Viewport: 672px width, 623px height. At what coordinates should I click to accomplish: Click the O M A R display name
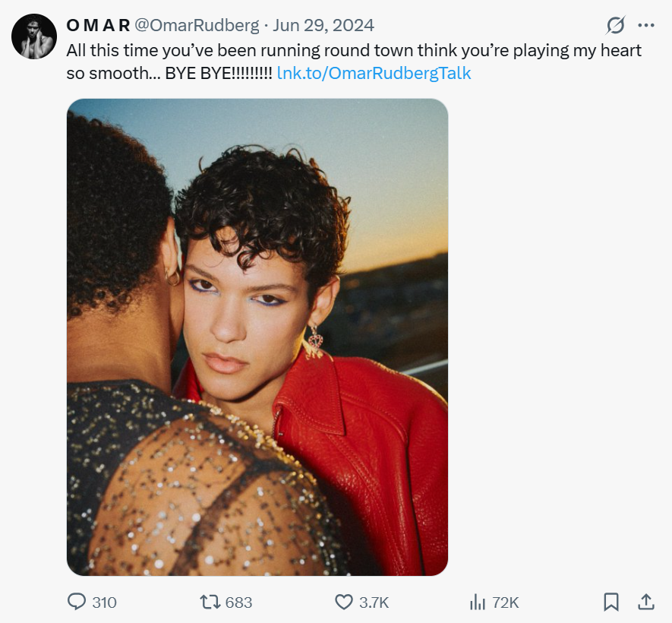[98, 25]
